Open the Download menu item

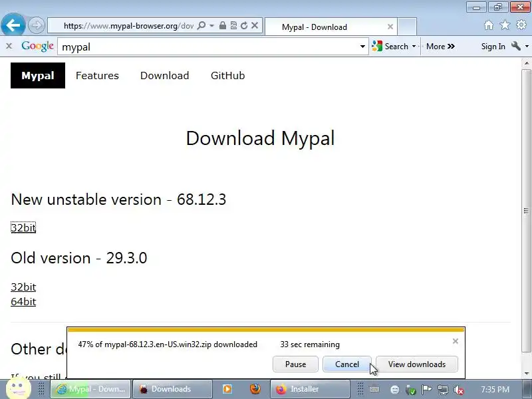coord(164,75)
